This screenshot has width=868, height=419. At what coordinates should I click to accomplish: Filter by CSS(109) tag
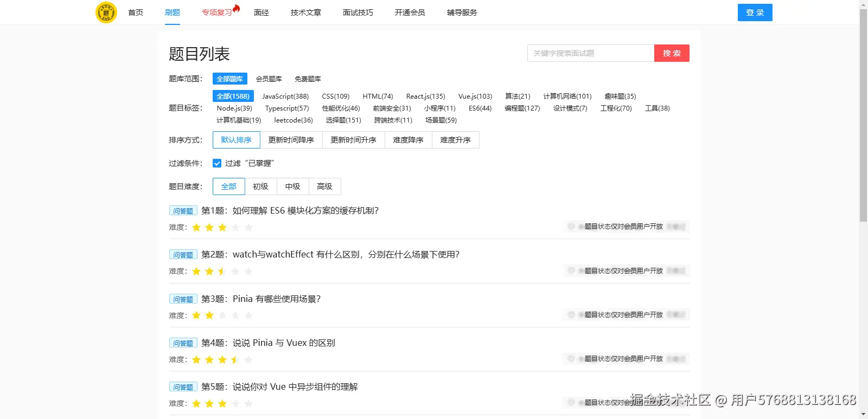click(x=336, y=96)
